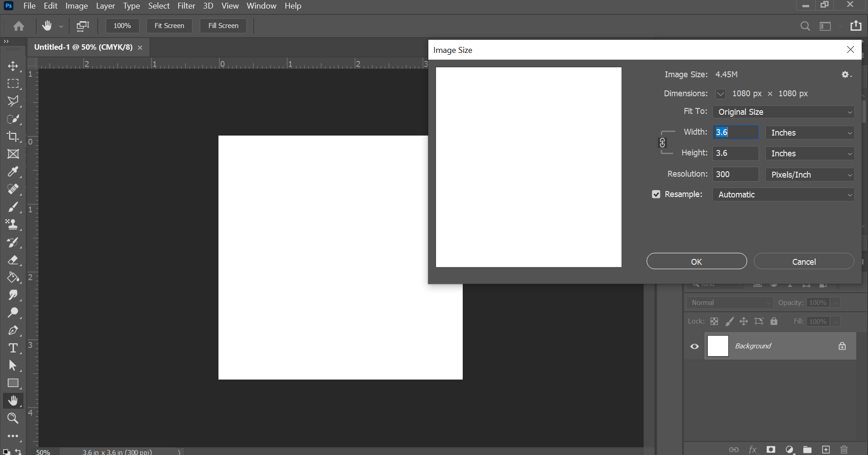Select the Rectangular Marquee tool
Image resolution: width=868 pixels, height=455 pixels.
click(13, 84)
